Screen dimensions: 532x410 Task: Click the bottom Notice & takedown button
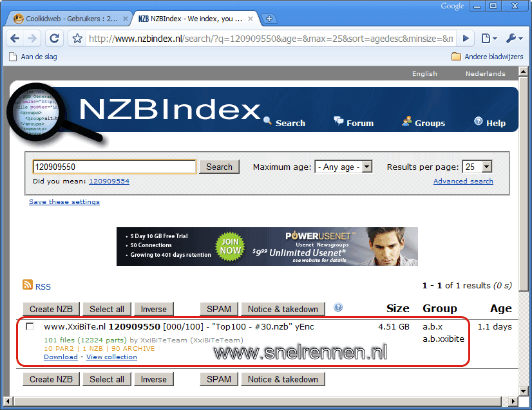(283, 379)
